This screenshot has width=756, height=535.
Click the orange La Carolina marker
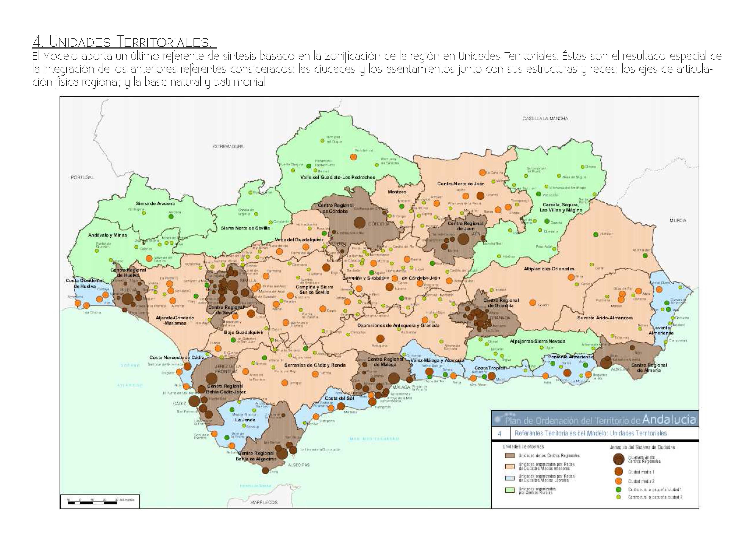tap(482, 172)
